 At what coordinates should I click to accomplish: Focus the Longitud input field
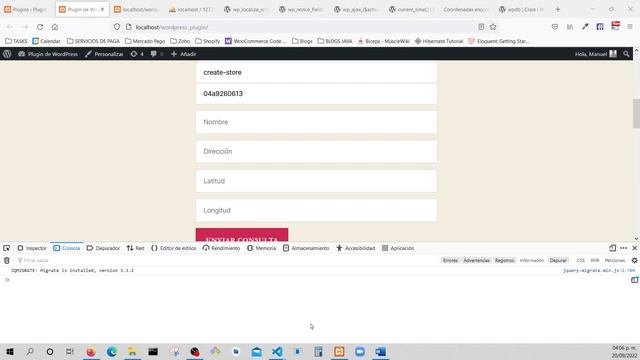(x=316, y=210)
